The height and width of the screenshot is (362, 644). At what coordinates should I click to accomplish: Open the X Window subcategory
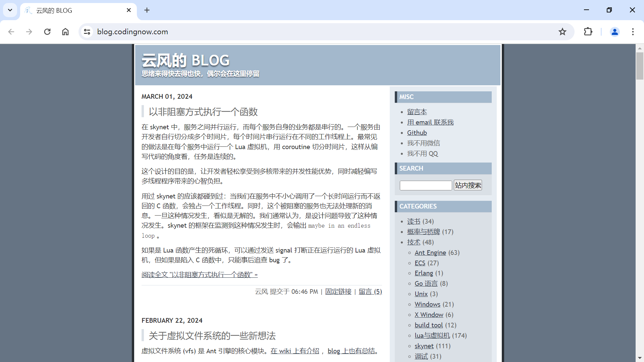pyautogui.click(x=429, y=315)
